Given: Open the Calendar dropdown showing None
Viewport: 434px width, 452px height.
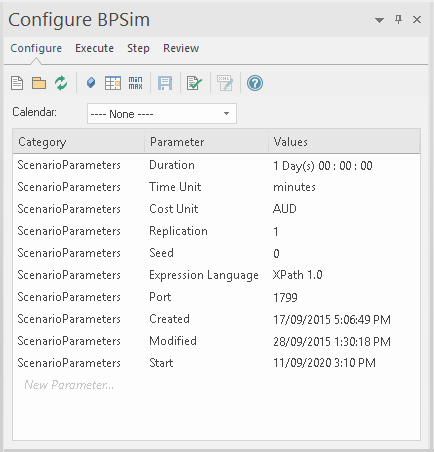Looking at the screenshot, I should click(x=162, y=114).
